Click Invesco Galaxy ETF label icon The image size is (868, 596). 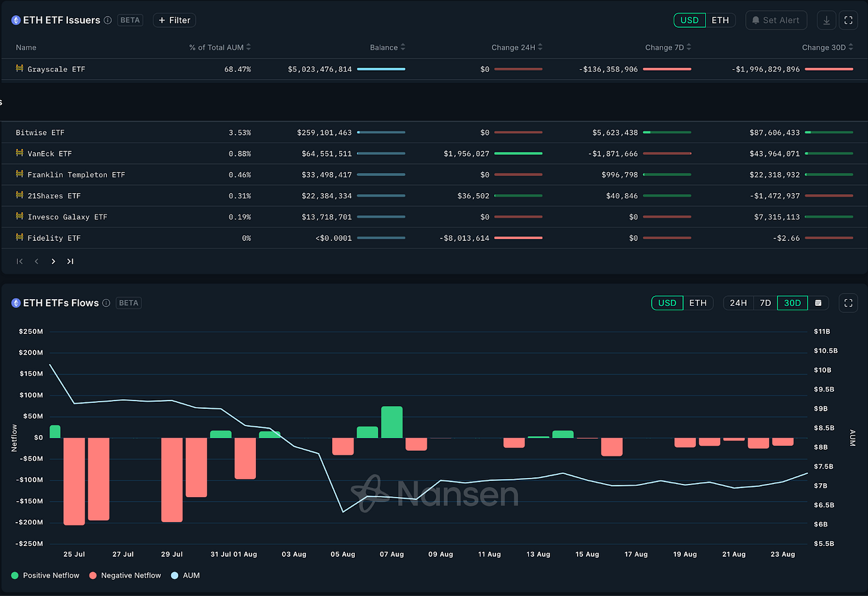pos(20,216)
